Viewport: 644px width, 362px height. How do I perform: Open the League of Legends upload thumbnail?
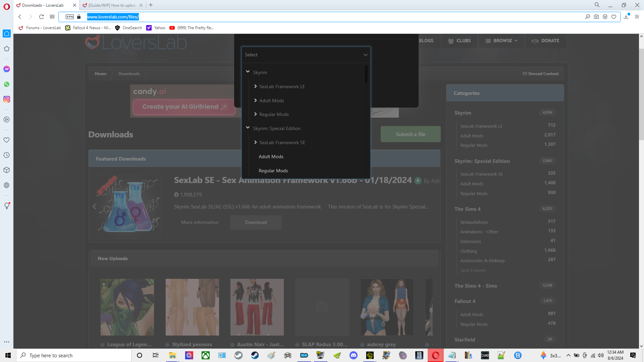127,307
